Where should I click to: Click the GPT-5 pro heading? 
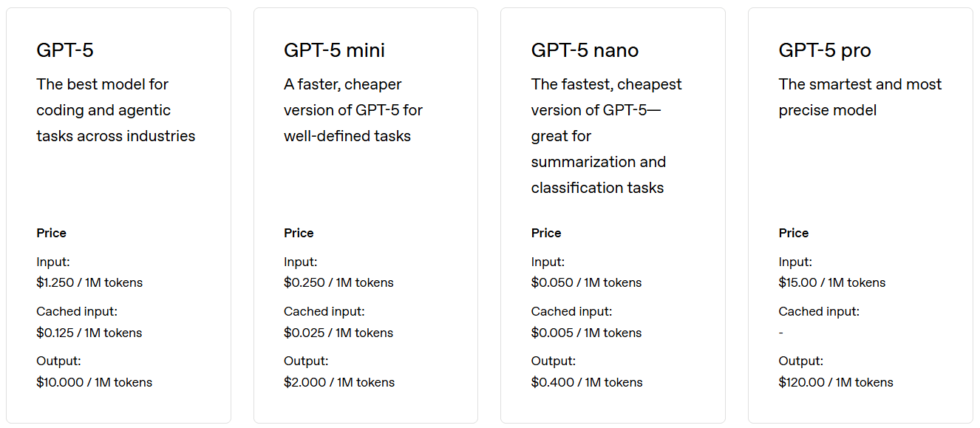tap(824, 50)
